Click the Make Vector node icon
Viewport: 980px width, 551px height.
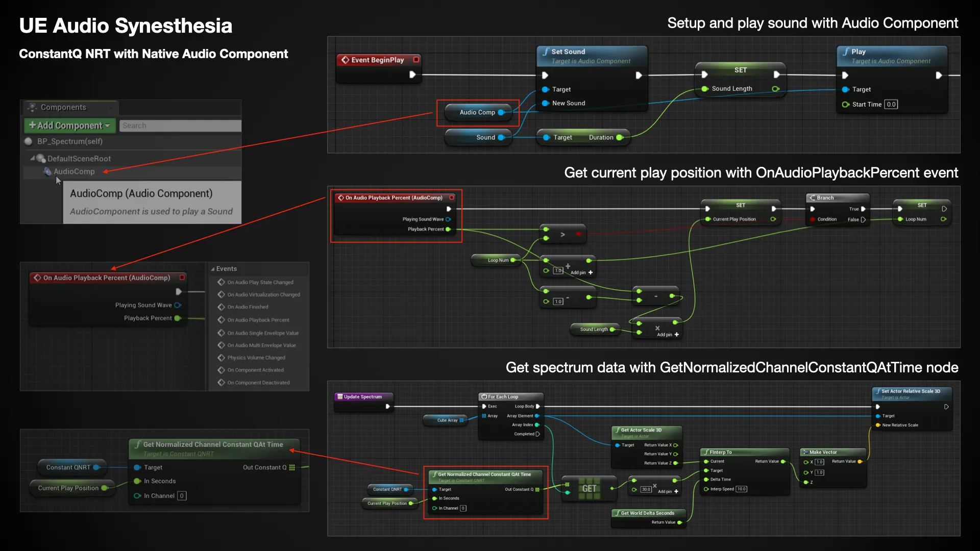[805, 452]
